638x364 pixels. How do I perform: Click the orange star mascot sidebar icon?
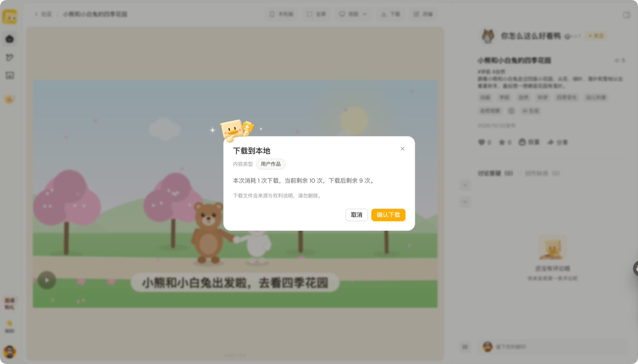9,100
